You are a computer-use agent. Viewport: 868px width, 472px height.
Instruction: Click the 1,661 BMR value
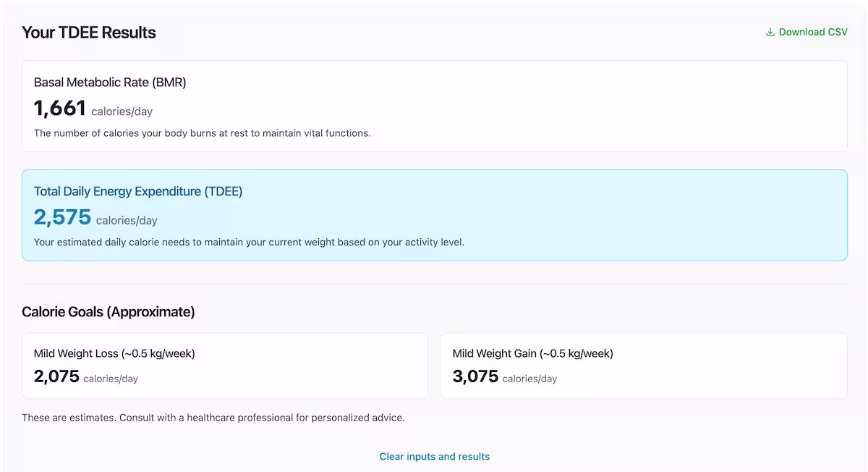pyautogui.click(x=60, y=109)
